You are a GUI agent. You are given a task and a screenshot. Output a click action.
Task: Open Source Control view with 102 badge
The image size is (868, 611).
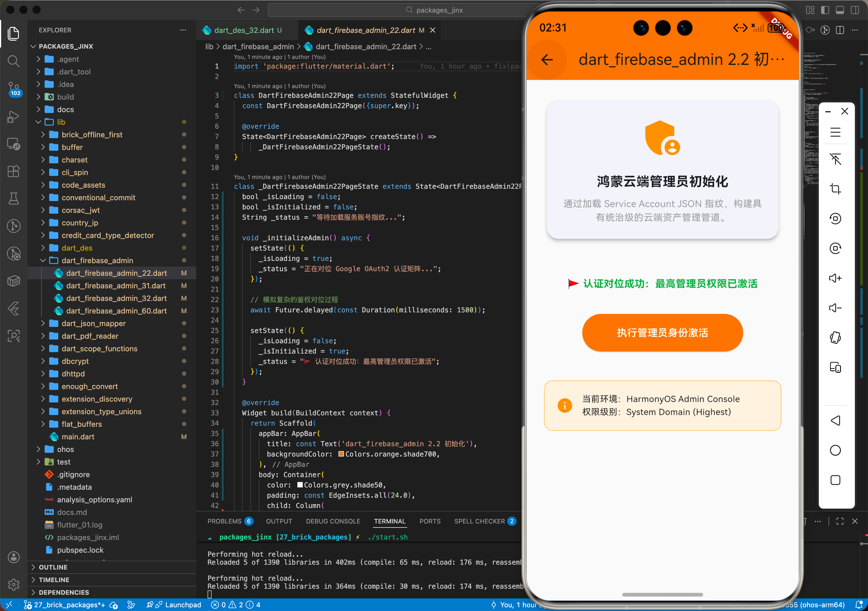coord(14,88)
